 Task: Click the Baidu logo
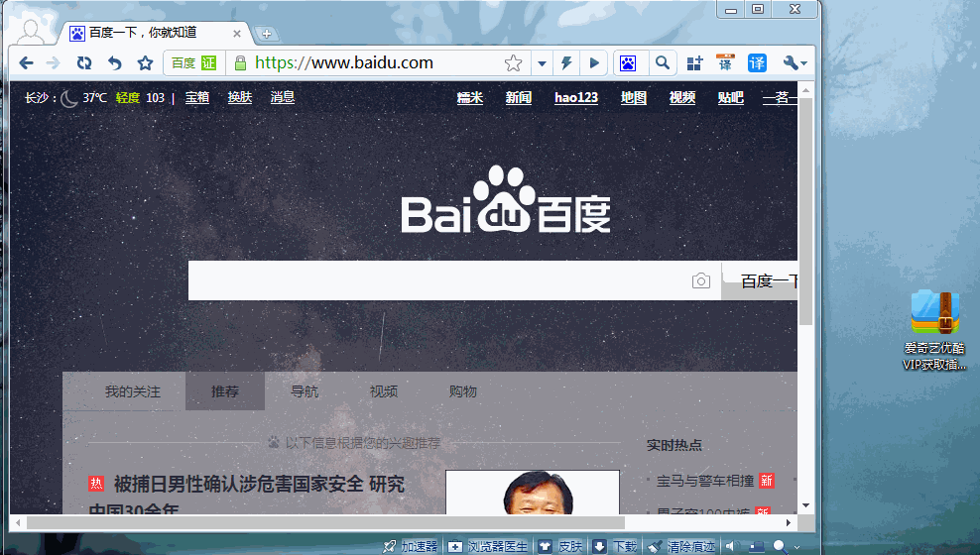pos(505,200)
